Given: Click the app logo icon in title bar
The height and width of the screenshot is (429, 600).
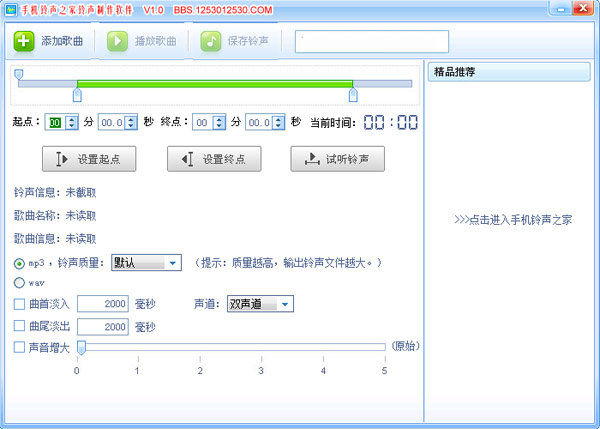Looking at the screenshot, I should pos(10,10).
